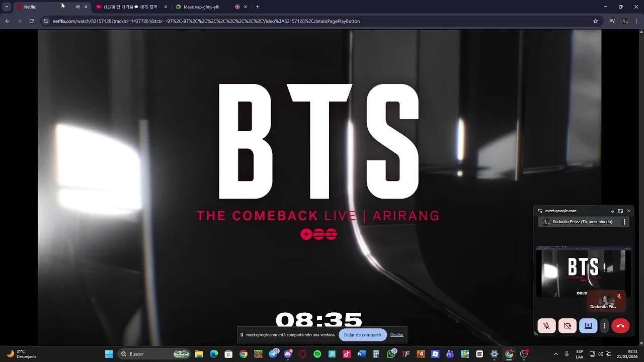Switch to the YouTube BTS tab
This screenshot has height=362, width=644.
pyautogui.click(x=131, y=7)
